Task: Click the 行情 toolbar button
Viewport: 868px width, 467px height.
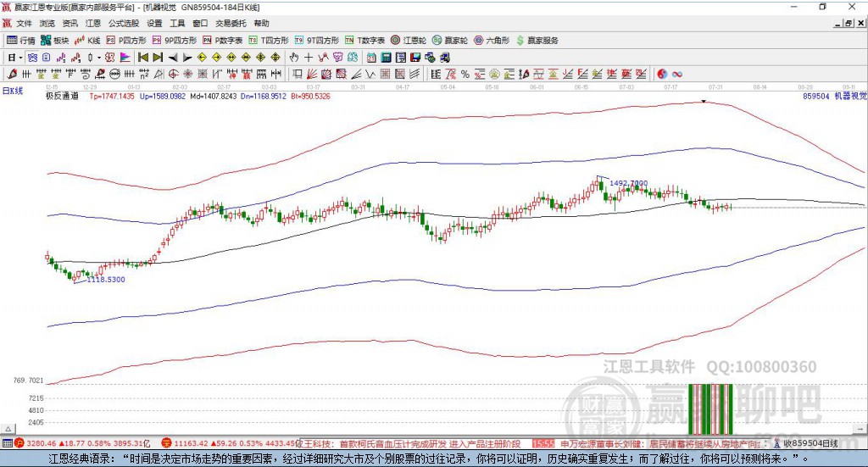Action: click(21, 41)
